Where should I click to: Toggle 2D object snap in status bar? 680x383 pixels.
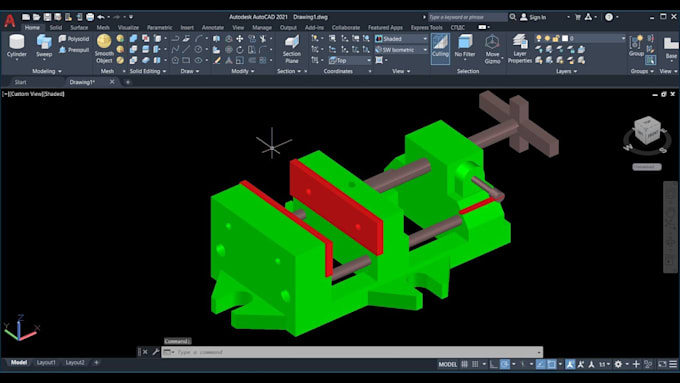click(551, 364)
